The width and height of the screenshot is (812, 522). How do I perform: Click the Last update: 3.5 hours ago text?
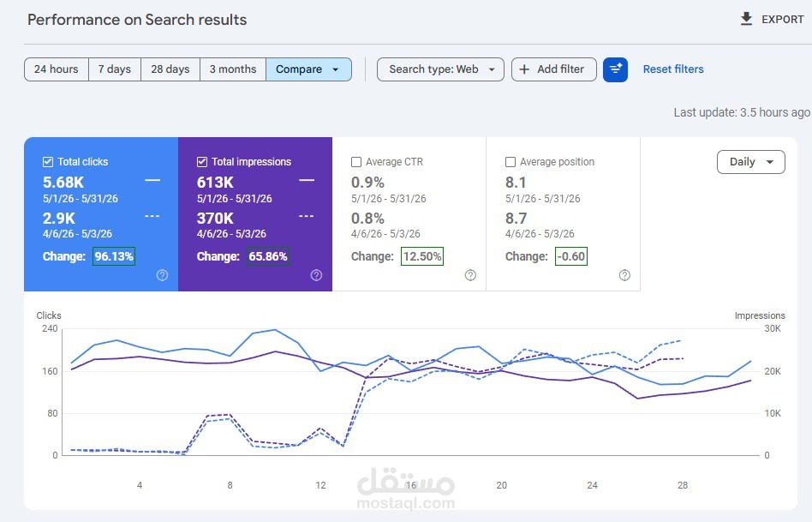pyautogui.click(x=742, y=112)
